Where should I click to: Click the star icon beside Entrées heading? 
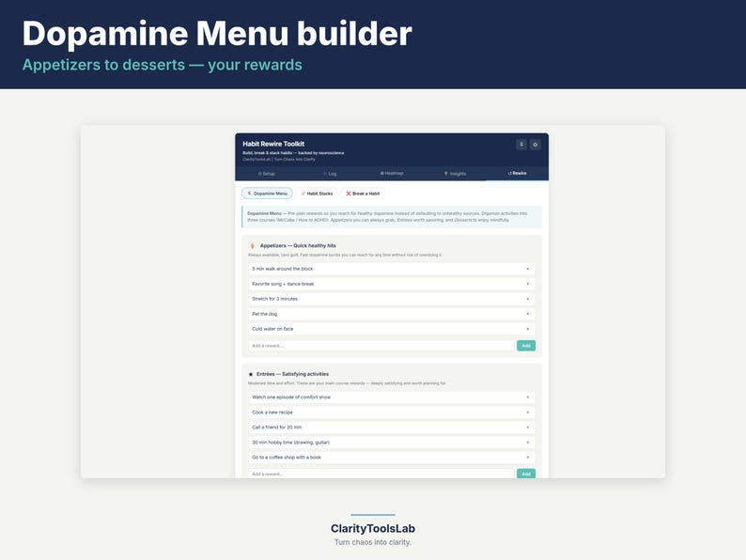point(251,375)
